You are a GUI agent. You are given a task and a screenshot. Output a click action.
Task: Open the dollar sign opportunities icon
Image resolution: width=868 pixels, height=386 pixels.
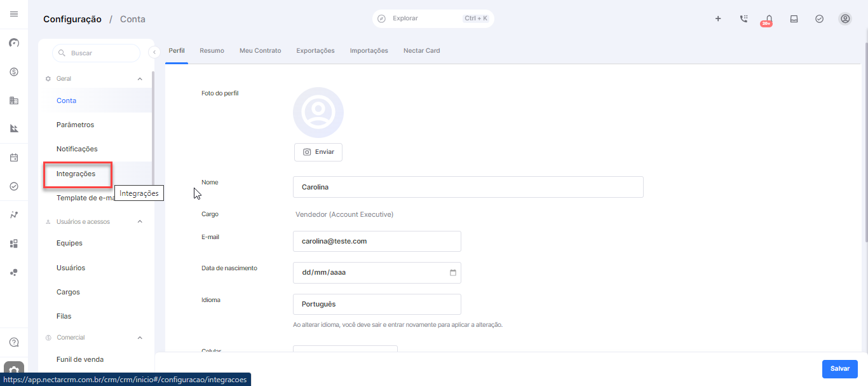(x=14, y=72)
